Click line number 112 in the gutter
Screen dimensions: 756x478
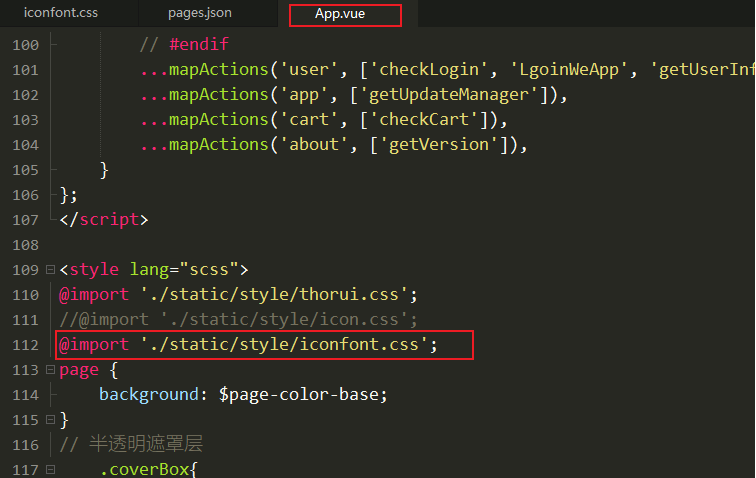tap(26, 345)
